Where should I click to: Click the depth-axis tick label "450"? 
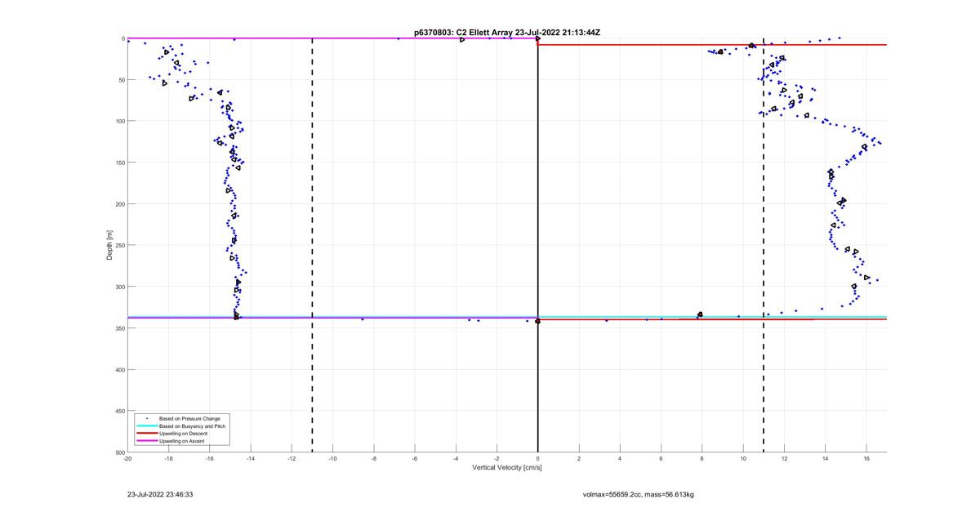(119, 411)
